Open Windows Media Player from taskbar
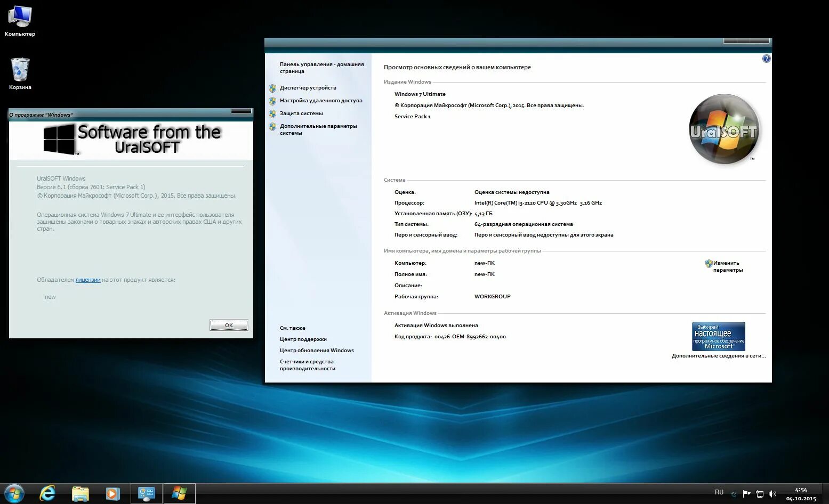The image size is (829, 504). [112, 493]
